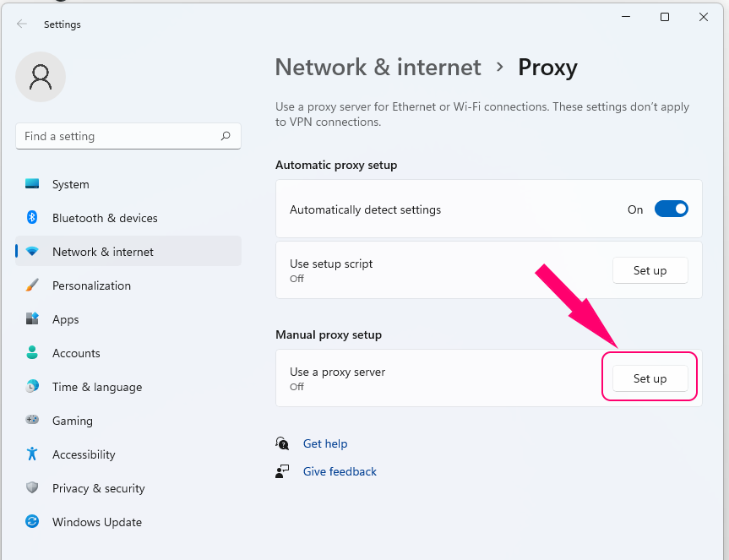Click the Accounts person icon
The height and width of the screenshot is (560, 729).
click(32, 353)
